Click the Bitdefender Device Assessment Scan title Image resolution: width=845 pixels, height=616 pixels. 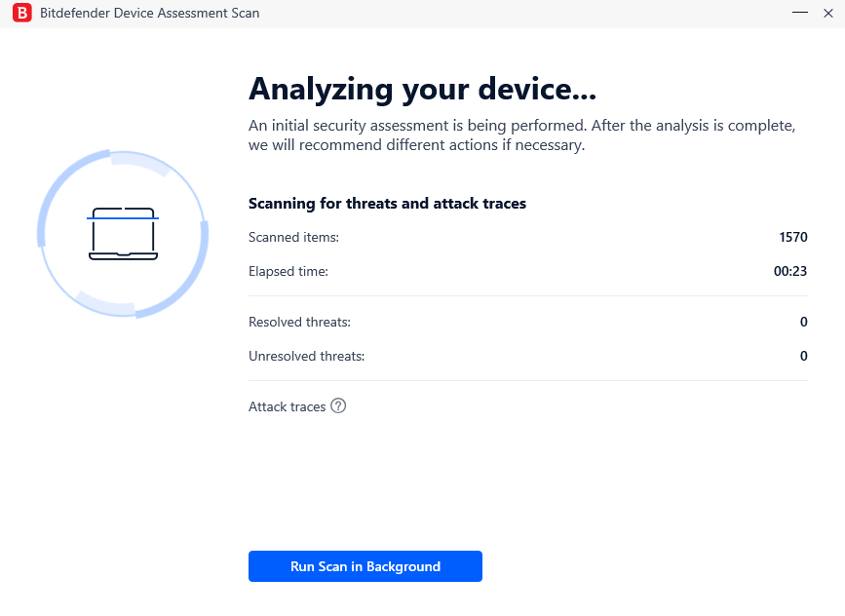pos(150,13)
